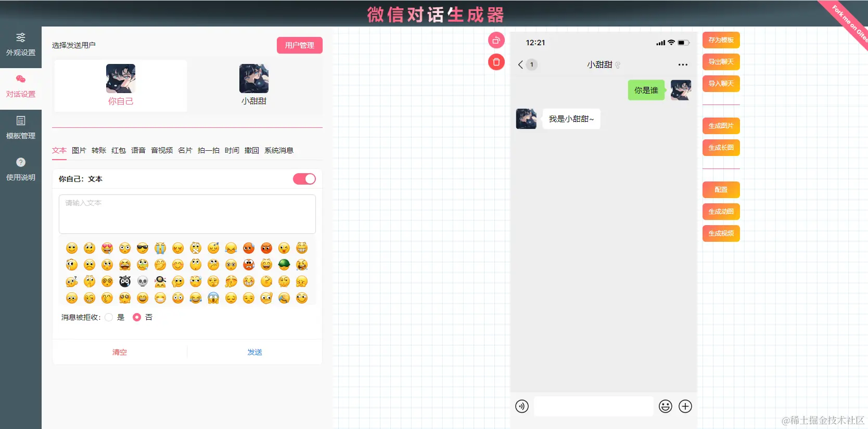Insert the medical mask emoji
The image size is (868, 429).
[x=160, y=298]
